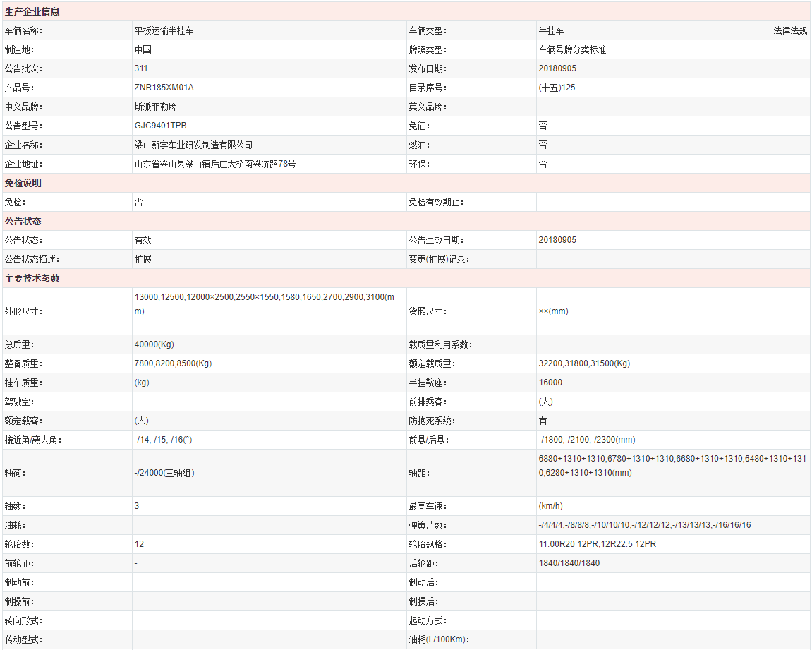Click the brand name 斯派菲勒牌
This screenshot has height=650, width=812.
click(155, 107)
